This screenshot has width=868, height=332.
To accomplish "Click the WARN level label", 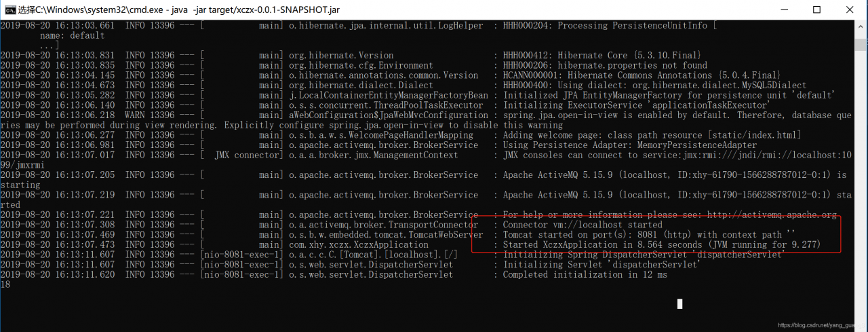I will point(135,115).
